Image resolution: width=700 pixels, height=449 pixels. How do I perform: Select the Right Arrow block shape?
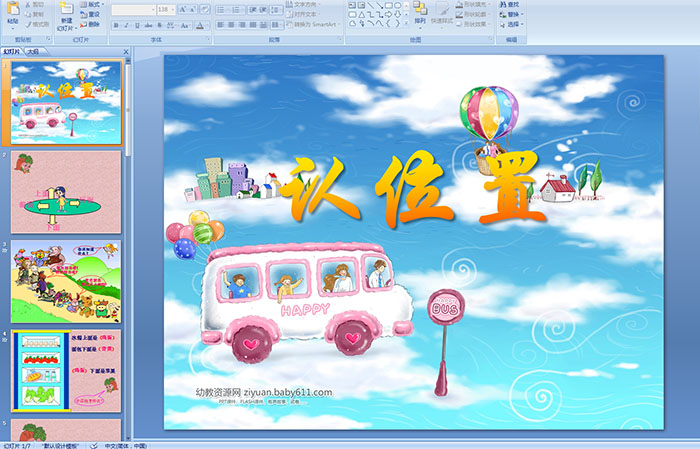[389, 15]
